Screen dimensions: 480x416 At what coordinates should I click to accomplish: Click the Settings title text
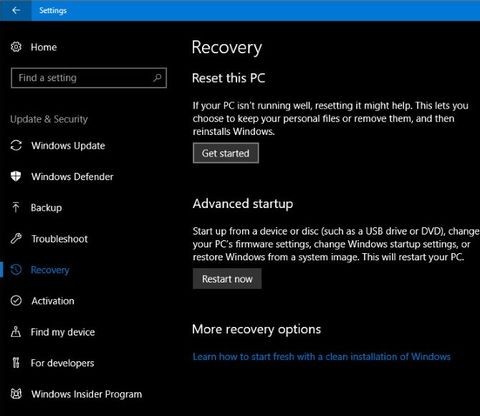click(x=53, y=10)
